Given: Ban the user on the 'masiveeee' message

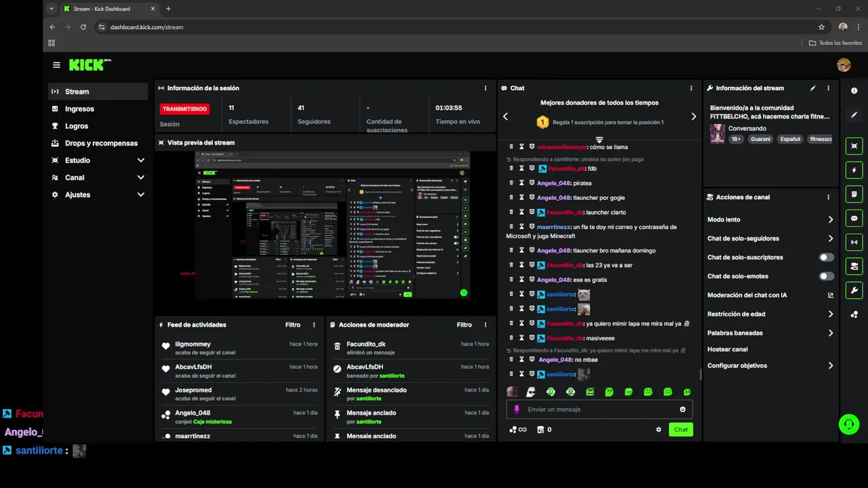Looking at the screenshot, I should (x=532, y=338).
